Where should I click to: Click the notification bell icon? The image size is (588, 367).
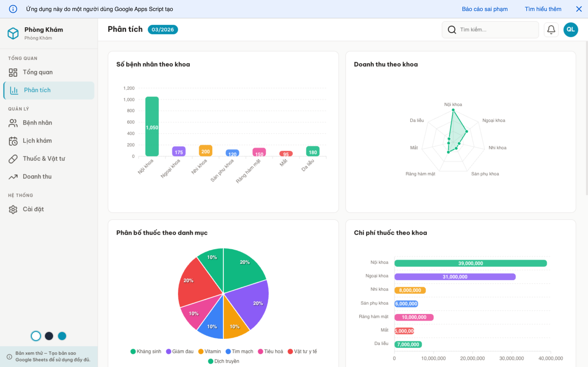(551, 30)
